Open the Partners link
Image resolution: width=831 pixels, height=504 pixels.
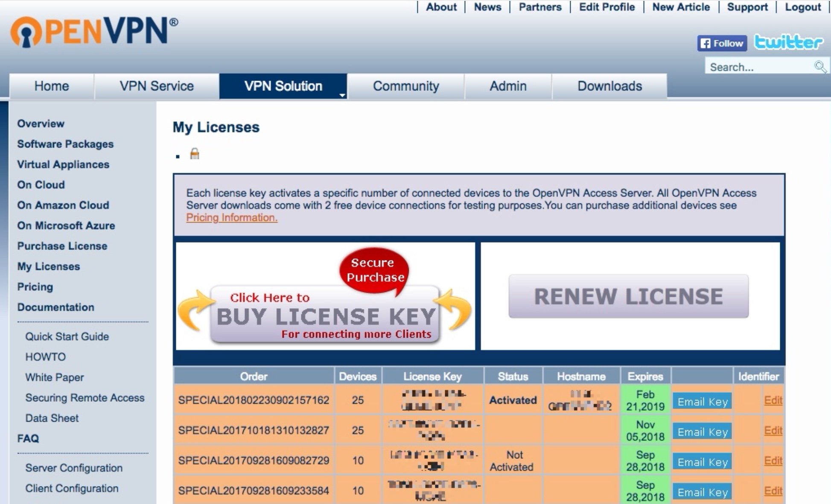[x=540, y=7]
